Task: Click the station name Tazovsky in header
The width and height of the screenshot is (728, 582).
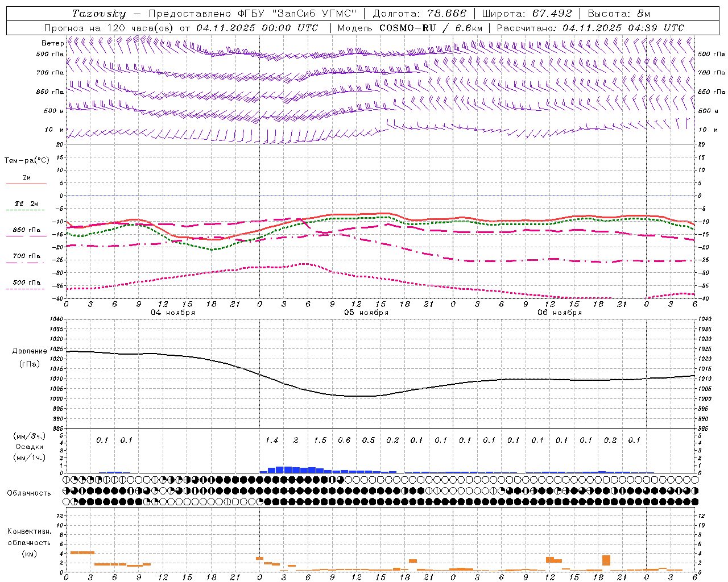Action: click(99, 14)
